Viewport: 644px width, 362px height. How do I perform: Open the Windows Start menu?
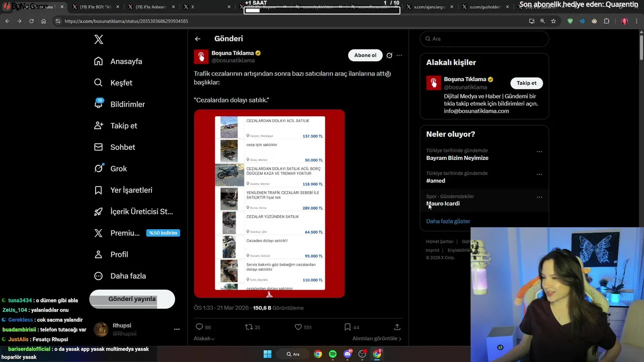tap(267, 354)
